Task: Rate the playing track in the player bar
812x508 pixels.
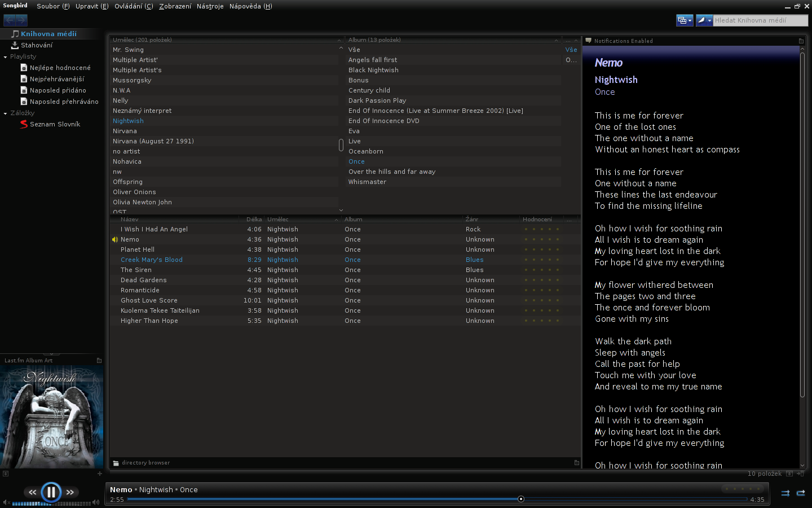Action: pos(743,489)
